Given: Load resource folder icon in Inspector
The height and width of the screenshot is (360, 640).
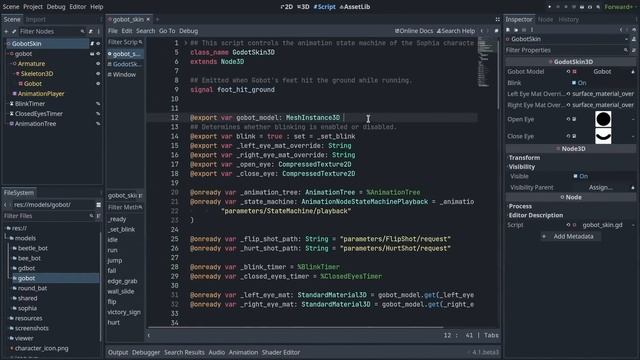Looking at the screenshot, I should 516,30.
